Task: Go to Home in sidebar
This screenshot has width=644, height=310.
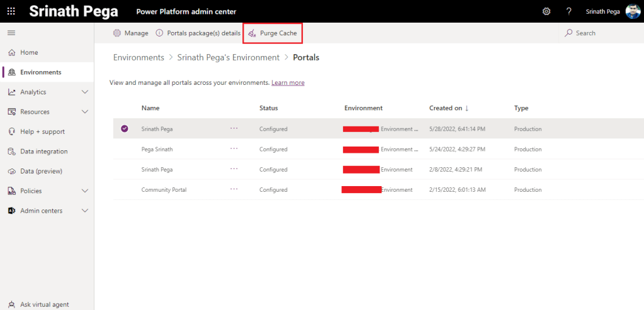Action: point(29,52)
